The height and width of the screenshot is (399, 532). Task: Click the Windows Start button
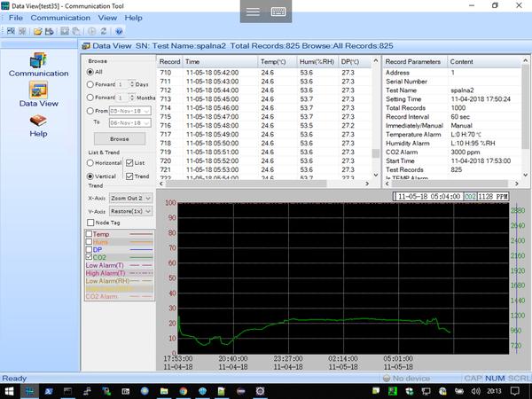pyautogui.click(x=12, y=390)
